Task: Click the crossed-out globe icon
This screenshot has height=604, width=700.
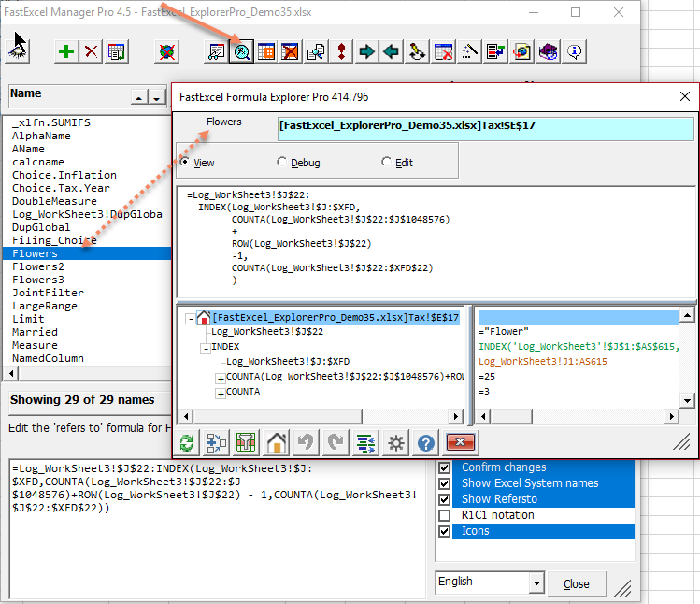Action: pos(166,51)
